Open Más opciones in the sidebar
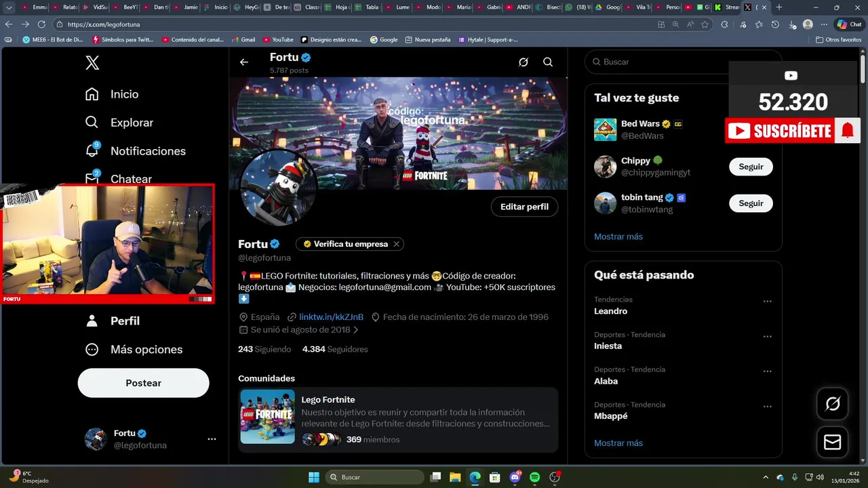The height and width of the screenshot is (488, 868). [134, 349]
